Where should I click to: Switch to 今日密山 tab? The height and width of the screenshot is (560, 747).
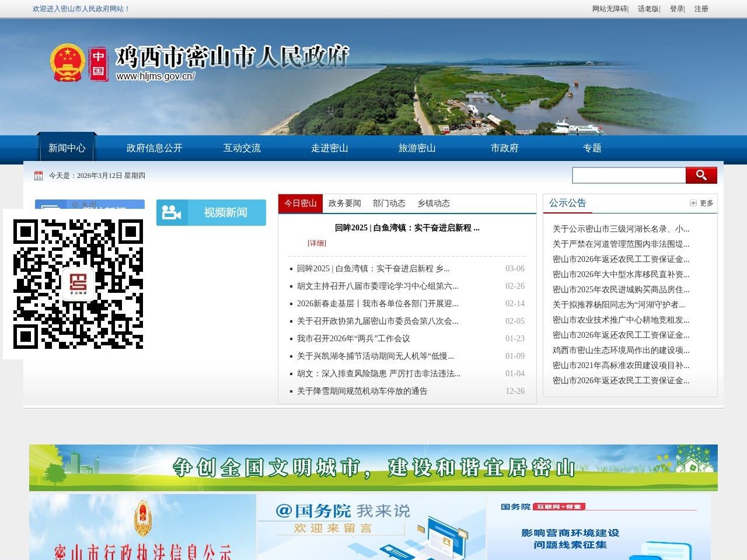tap(301, 204)
